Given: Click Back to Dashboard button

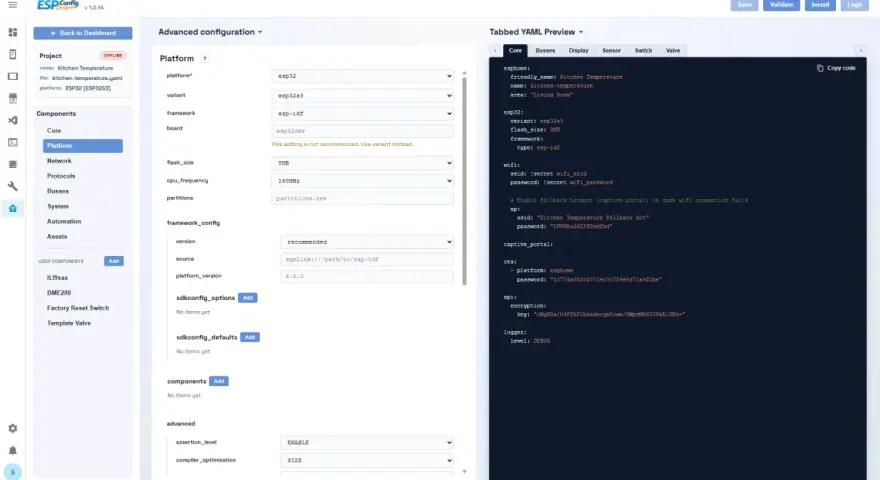Looking at the screenshot, I should (82, 33).
